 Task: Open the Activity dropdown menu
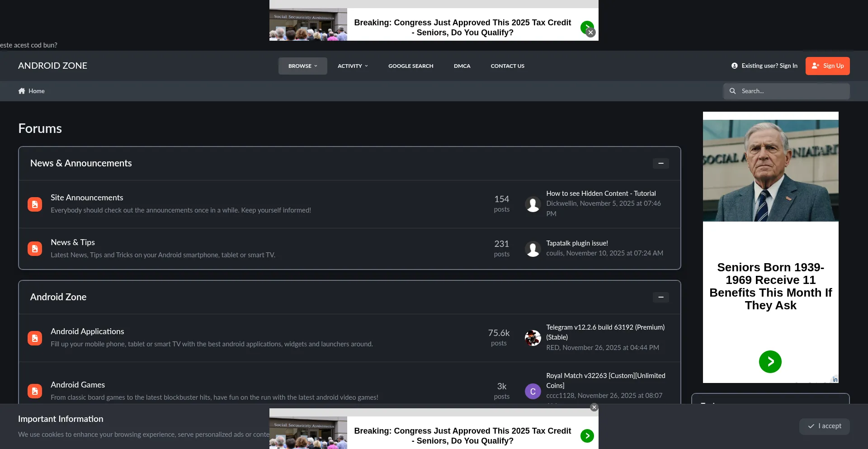pyautogui.click(x=353, y=66)
